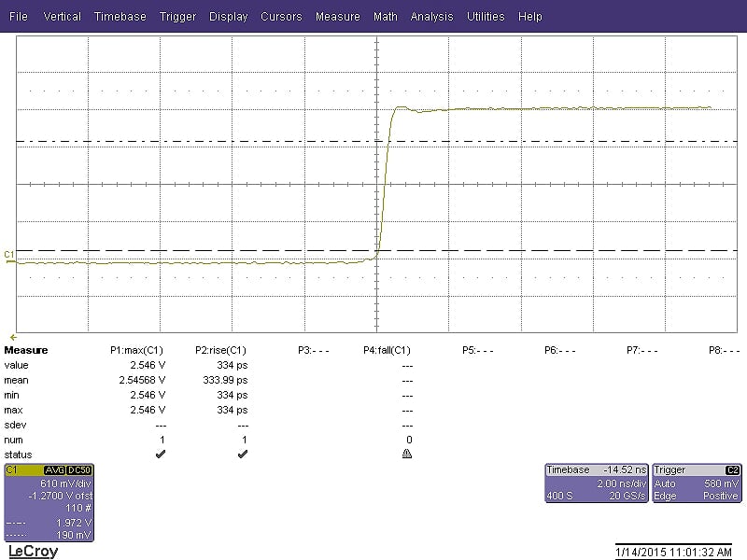747x560 pixels.
Task: Open the Vertical menu
Action: pyautogui.click(x=62, y=17)
